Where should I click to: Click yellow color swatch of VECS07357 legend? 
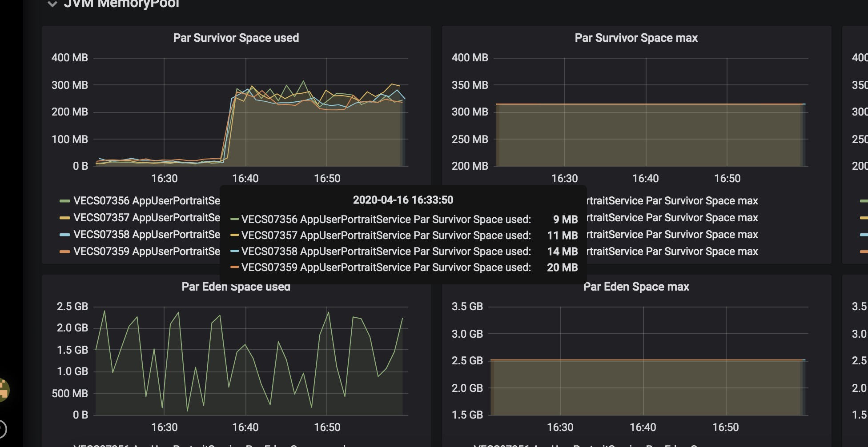tap(65, 218)
